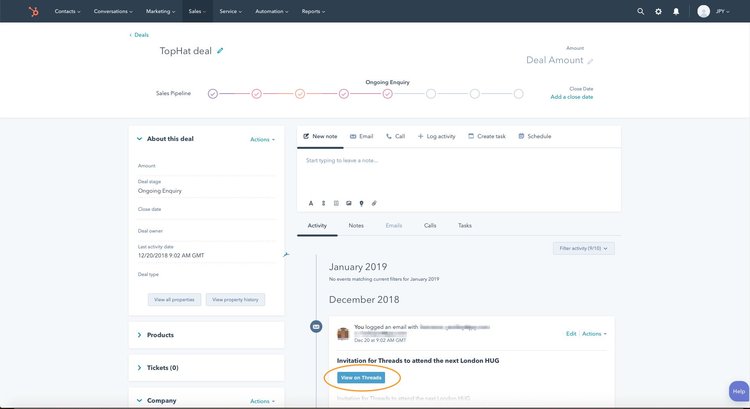
Task: Open the settings gear icon
Action: pyautogui.click(x=658, y=11)
